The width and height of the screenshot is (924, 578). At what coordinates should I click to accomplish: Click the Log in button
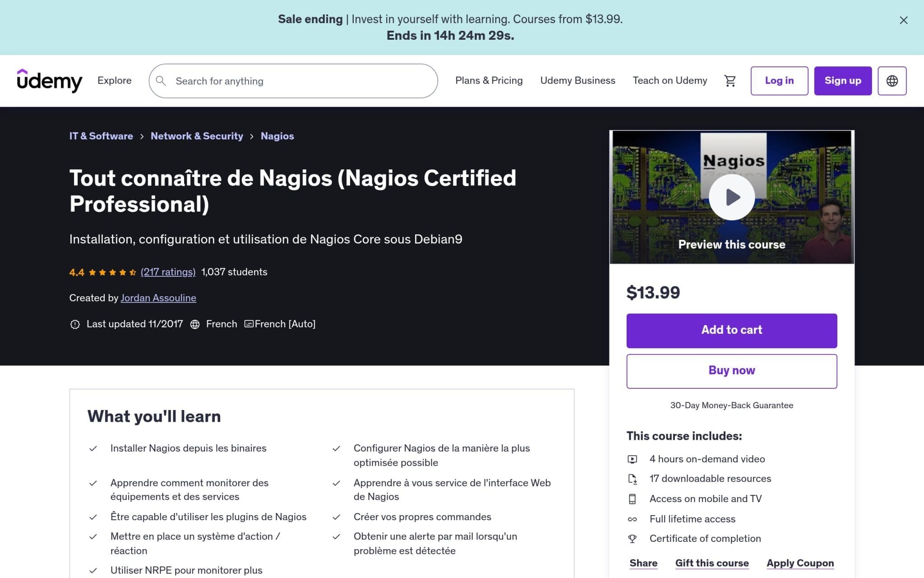tap(779, 81)
